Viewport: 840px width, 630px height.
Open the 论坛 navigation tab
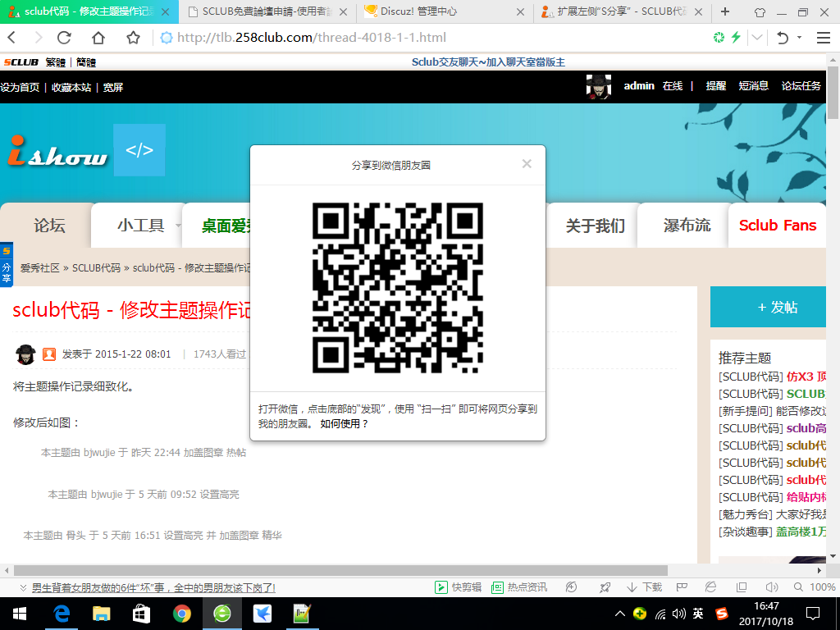pyautogui.click(x=49, y=226)
